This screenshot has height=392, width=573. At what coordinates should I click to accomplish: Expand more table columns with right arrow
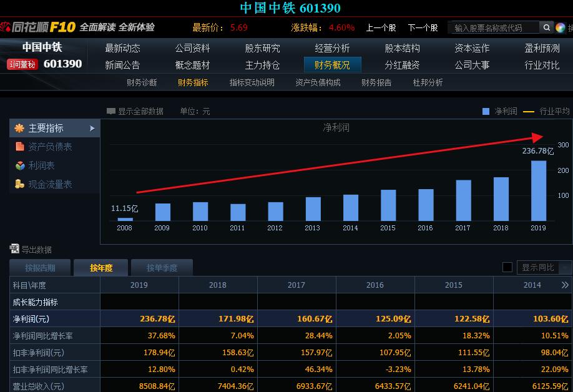566,285
